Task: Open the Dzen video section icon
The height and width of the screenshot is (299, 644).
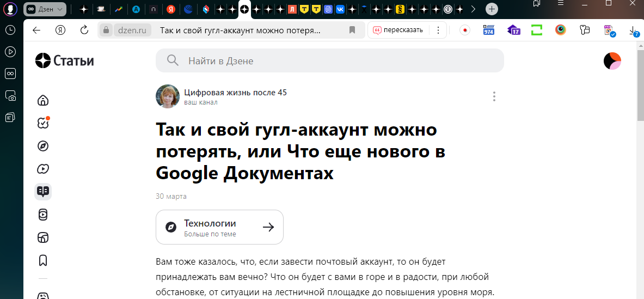Action: coord(42,169)
